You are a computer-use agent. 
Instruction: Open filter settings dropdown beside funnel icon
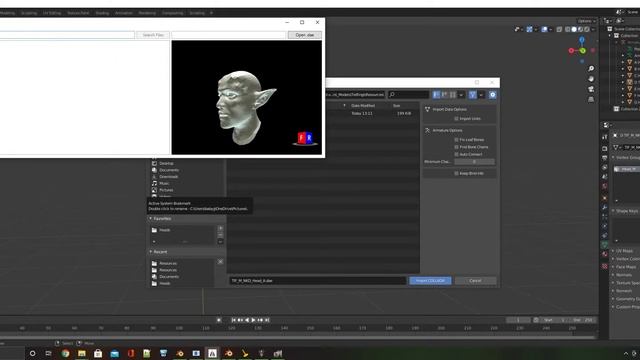tap(481, 95)
